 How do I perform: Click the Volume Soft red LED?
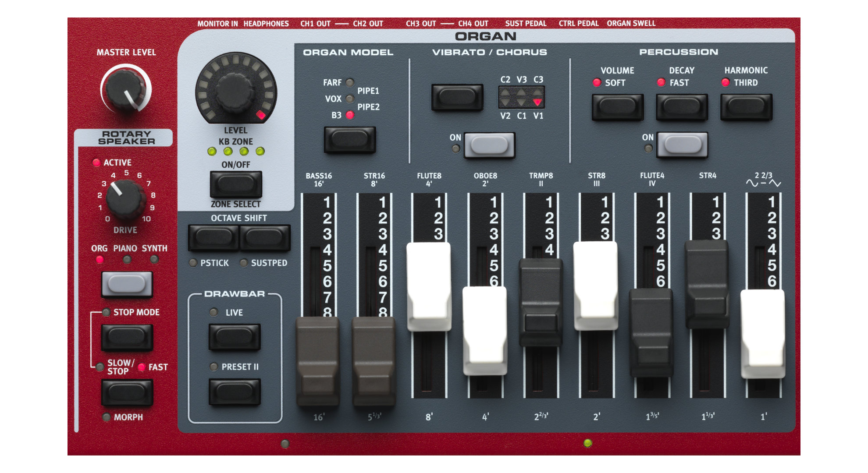[x=597, y=82]
